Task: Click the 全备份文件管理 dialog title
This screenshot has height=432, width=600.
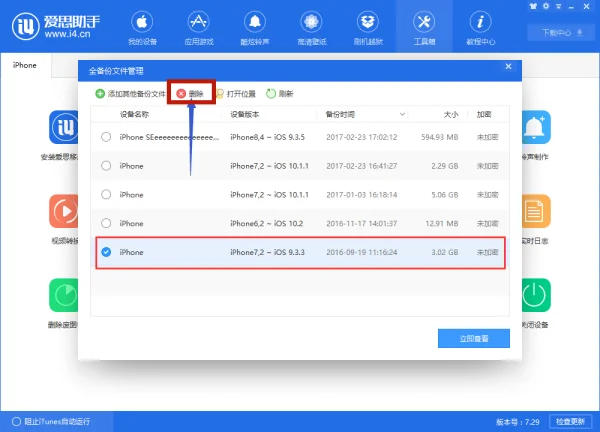Action: click(x=116, y=71)
